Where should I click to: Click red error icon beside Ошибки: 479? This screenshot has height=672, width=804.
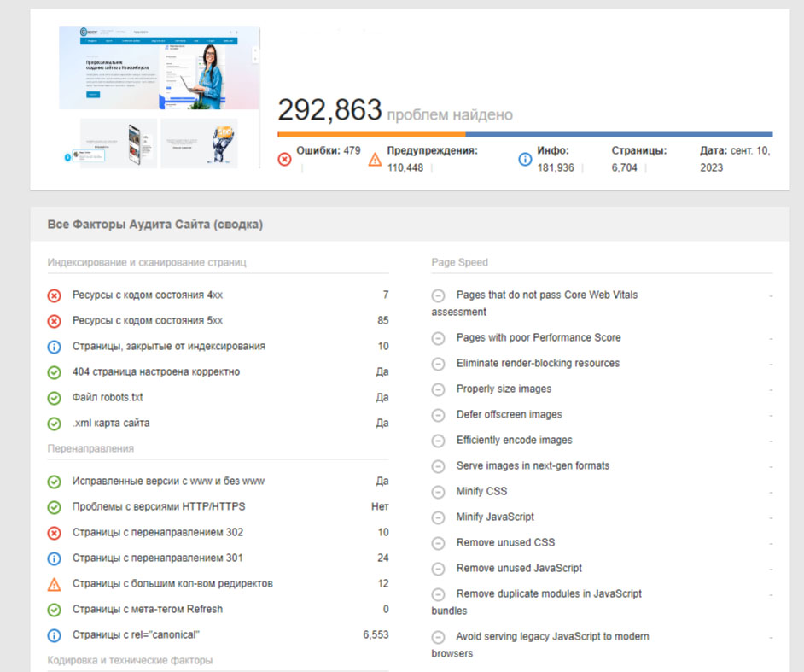pyautogui.click(x=284, y=159)
